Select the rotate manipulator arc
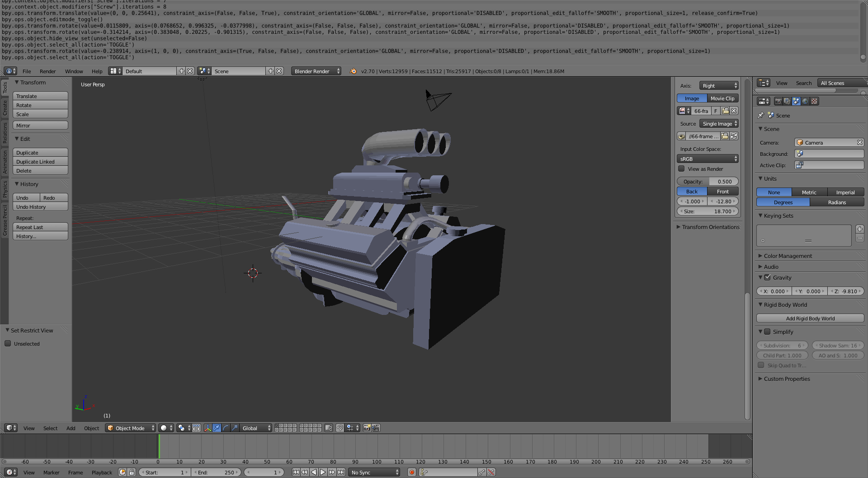 [226, 428]
